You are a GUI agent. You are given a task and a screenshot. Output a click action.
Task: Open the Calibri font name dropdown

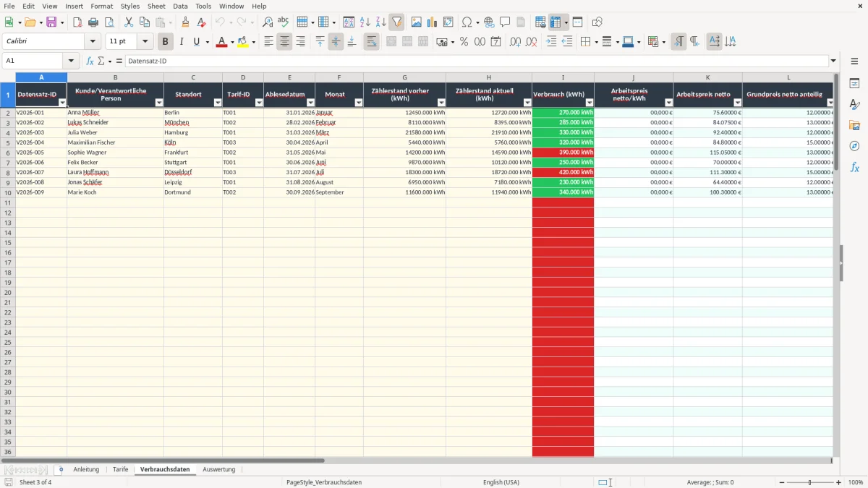[x=93, y=42]
